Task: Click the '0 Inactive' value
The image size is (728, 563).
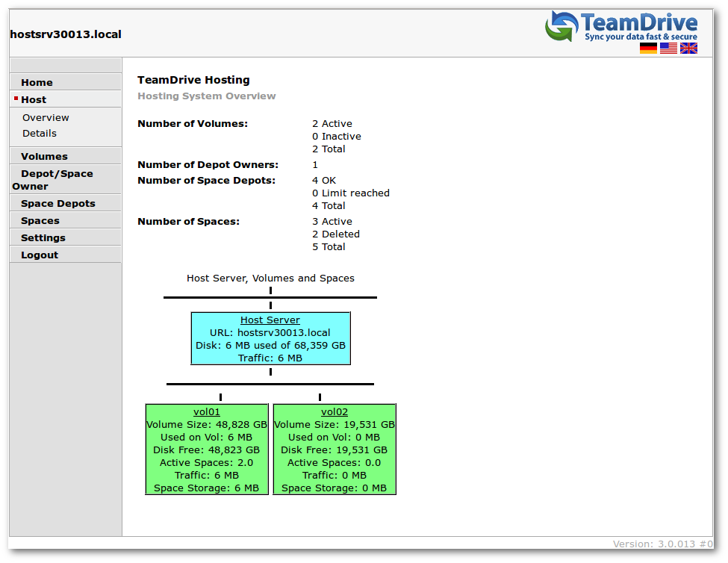Action: (x=337, y=137)
